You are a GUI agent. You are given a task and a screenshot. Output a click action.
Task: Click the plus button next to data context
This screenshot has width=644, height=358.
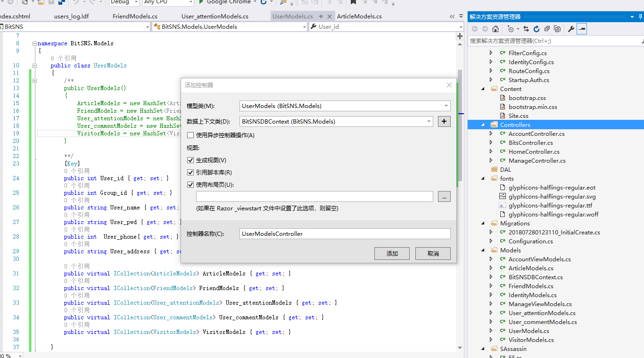[444, 121]
